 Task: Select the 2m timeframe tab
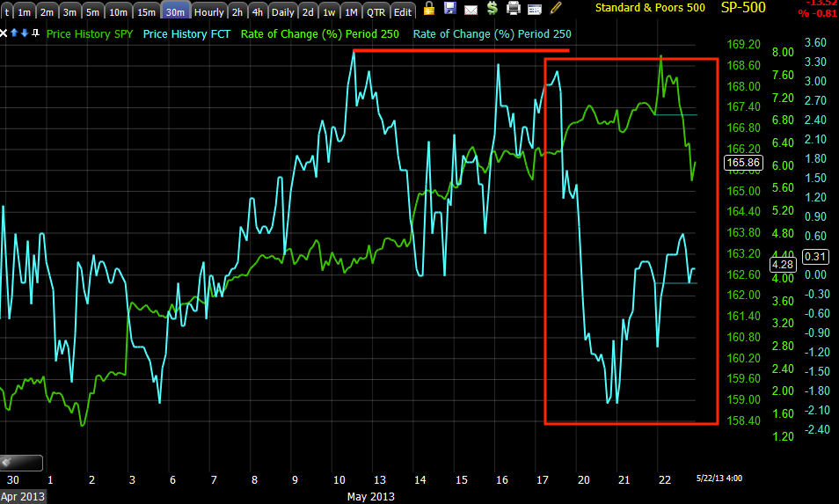pos(47,11)
